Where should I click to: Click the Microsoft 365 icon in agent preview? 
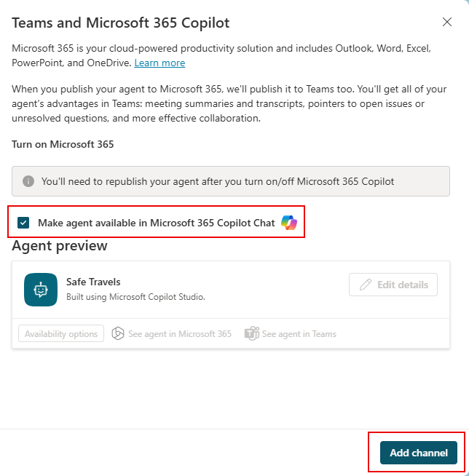(x=118, y=334)
